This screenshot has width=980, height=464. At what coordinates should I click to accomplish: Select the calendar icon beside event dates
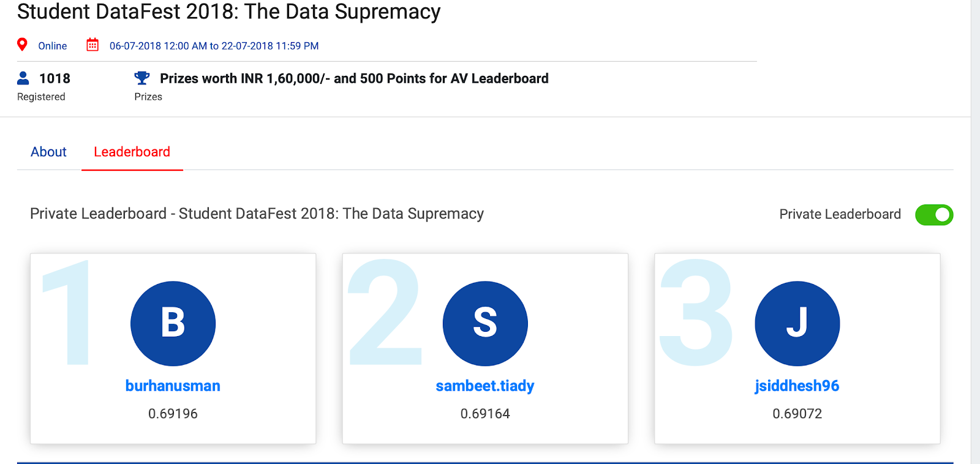[x=92, y=44]
